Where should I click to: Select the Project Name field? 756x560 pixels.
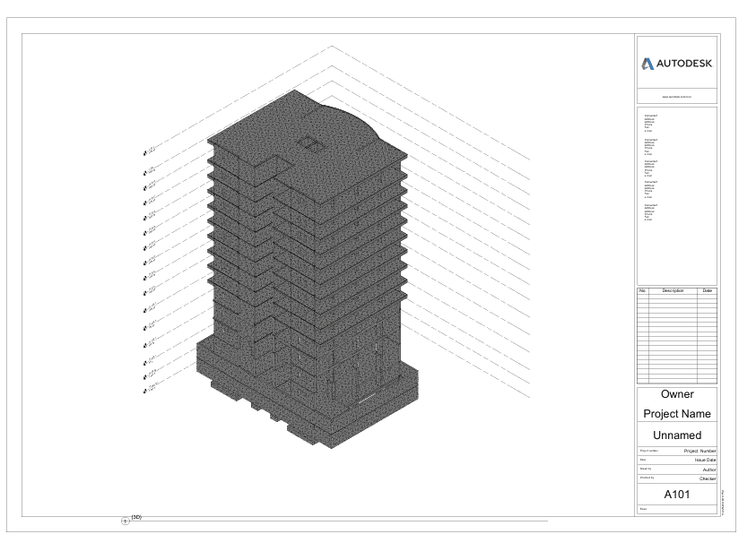tap(677, 414)
